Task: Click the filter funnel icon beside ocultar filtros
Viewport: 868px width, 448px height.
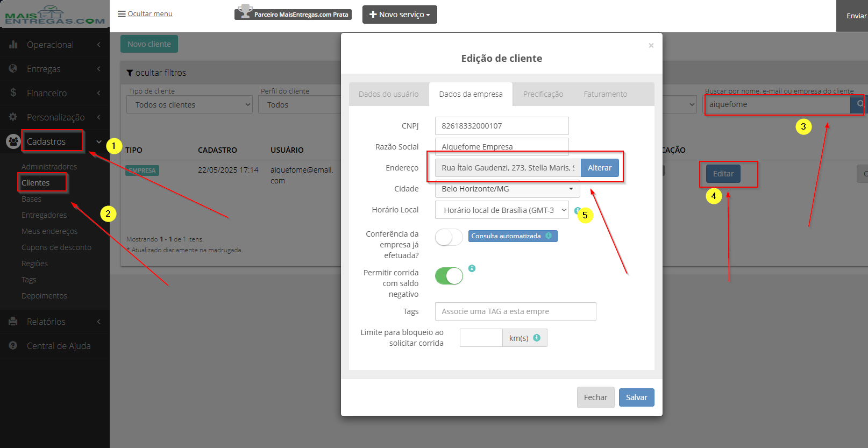Action: pos(130,73)
